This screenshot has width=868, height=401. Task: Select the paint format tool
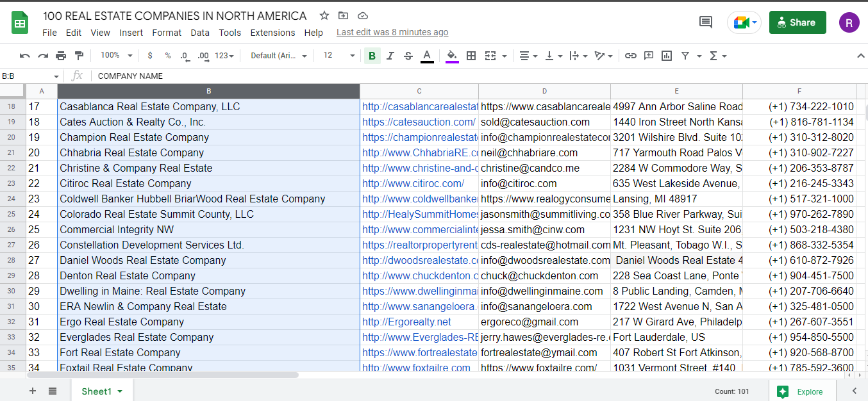79,56
